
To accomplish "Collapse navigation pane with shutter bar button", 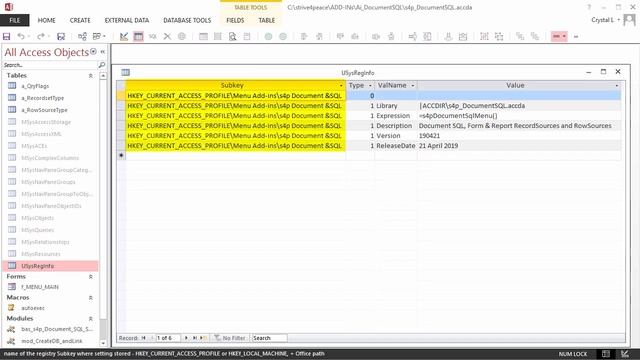I will tap(103, 51).
